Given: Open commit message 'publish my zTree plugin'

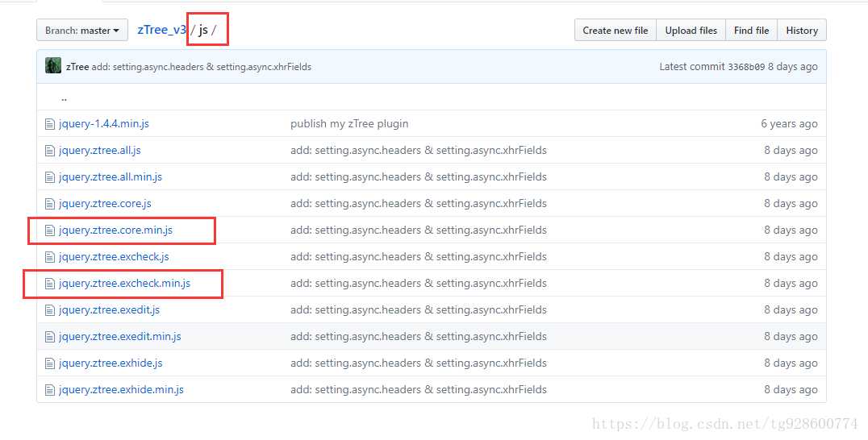Looking at the screenshot, I should click(x=349, y=124).
